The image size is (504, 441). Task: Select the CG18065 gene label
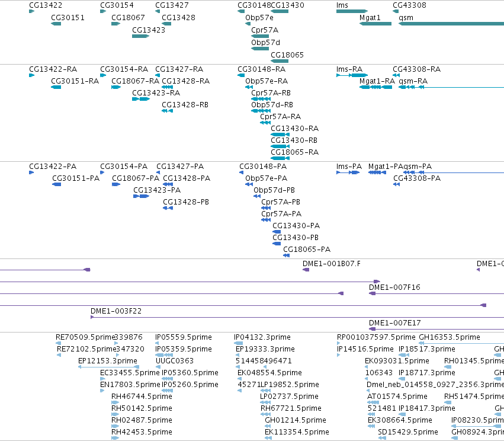pyautogui.click(x=287, y=55)
